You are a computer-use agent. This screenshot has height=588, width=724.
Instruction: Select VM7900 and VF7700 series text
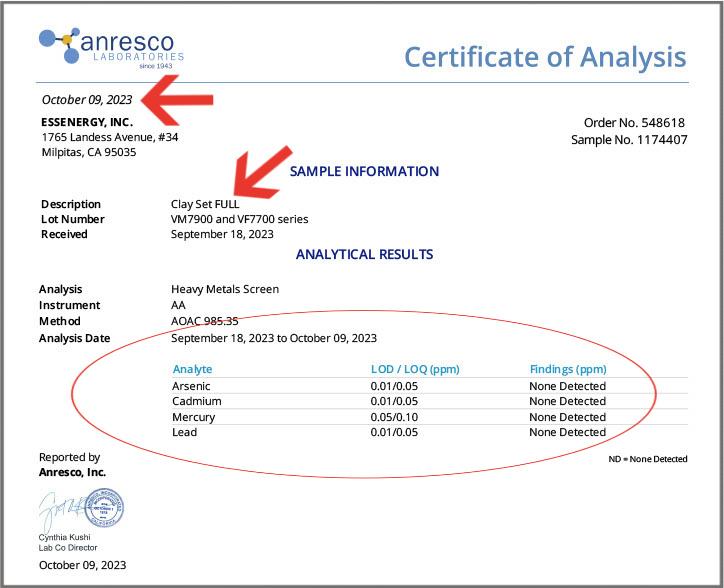coord(240,219)
